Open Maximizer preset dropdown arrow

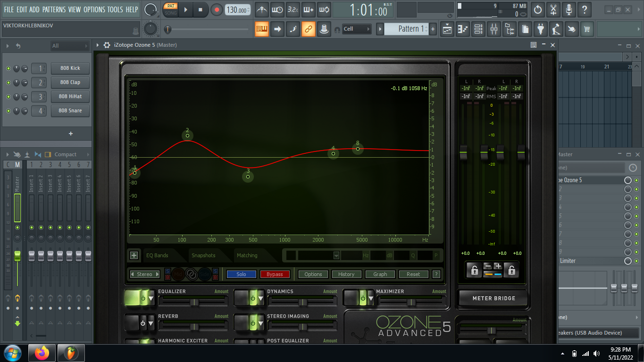coord(370,299)
